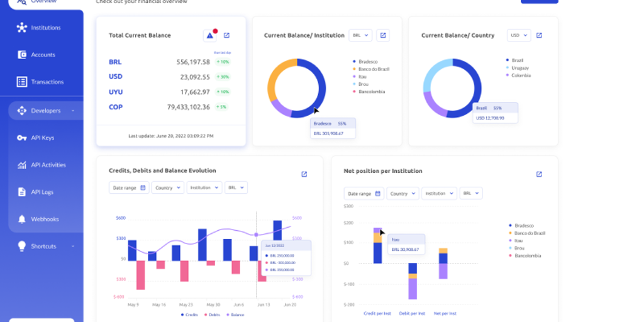The height and width of the screenshot is (322, 644).
Task: Open the API Logs link in sidebar
Action: click(42, 192)
